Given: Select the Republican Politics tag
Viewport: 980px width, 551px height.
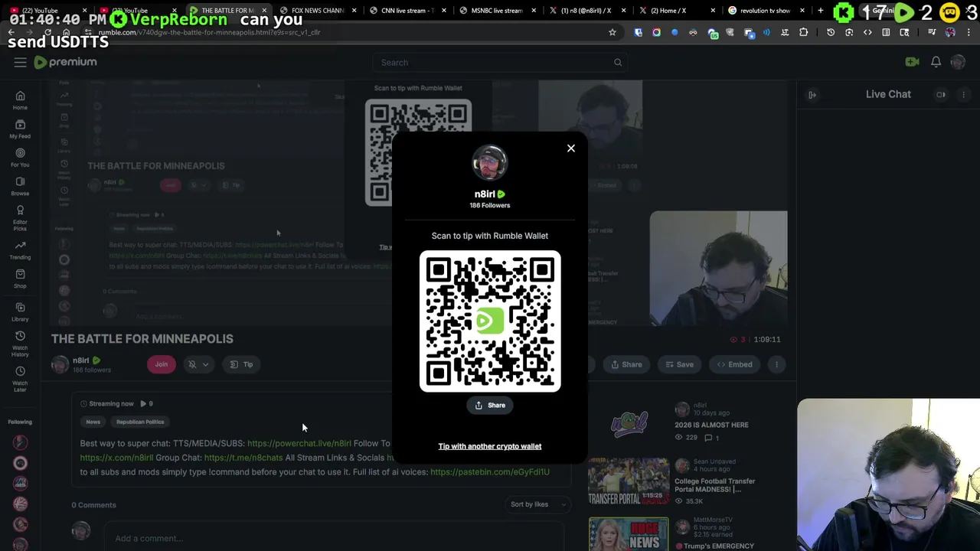Looking at the screenshot, I should pos(140,422).
